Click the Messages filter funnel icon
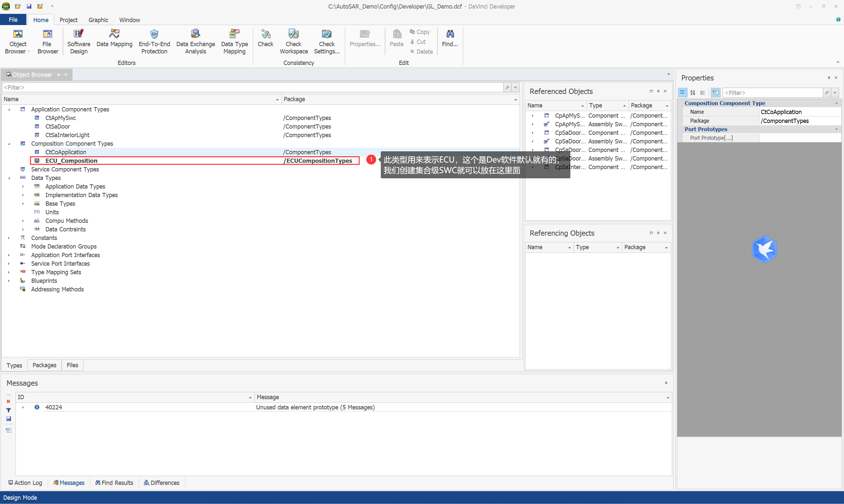Screen dimensions: 844x504 (x=9, y=410)
